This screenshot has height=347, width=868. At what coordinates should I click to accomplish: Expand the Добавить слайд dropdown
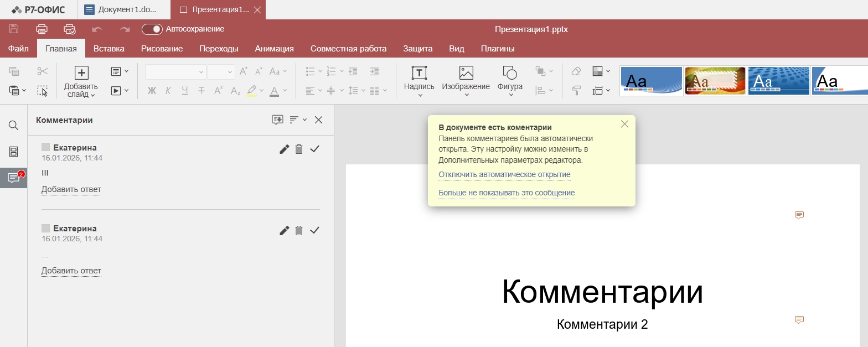(x=81, y=95)
